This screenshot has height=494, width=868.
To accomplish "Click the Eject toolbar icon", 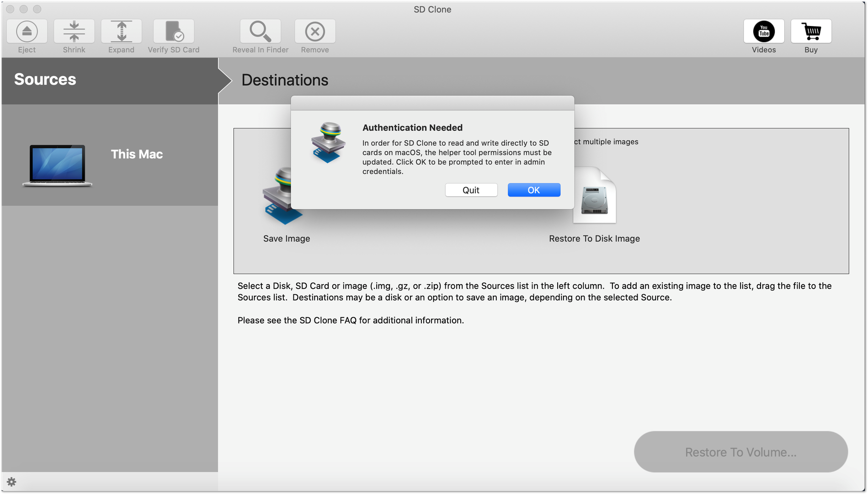I will click(27, 31).
